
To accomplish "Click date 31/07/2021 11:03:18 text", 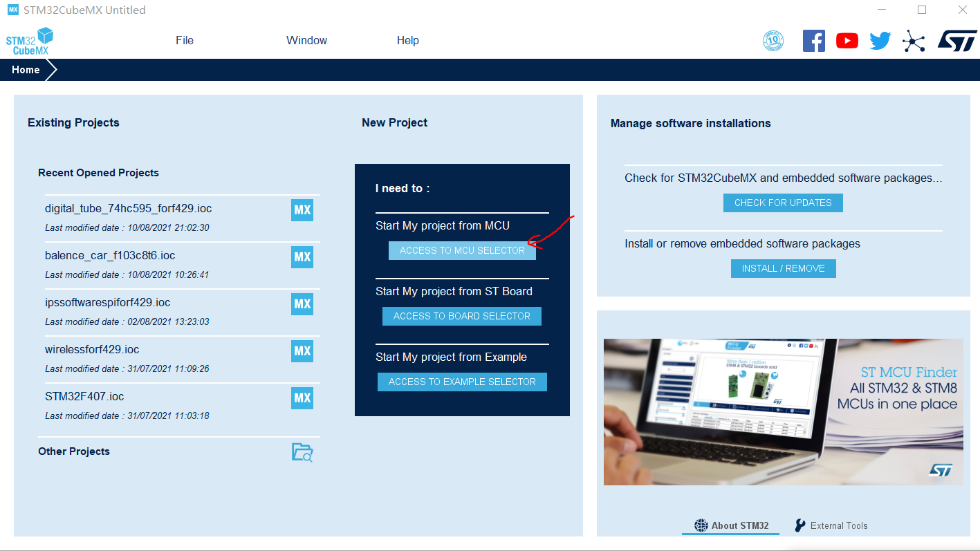I will 168,415.
